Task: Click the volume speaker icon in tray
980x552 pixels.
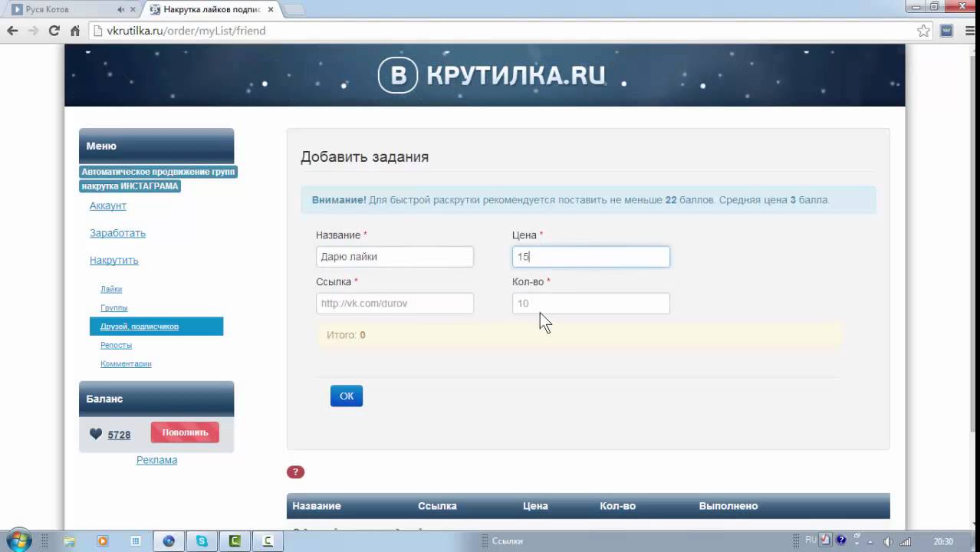Action: pos(889,541)
